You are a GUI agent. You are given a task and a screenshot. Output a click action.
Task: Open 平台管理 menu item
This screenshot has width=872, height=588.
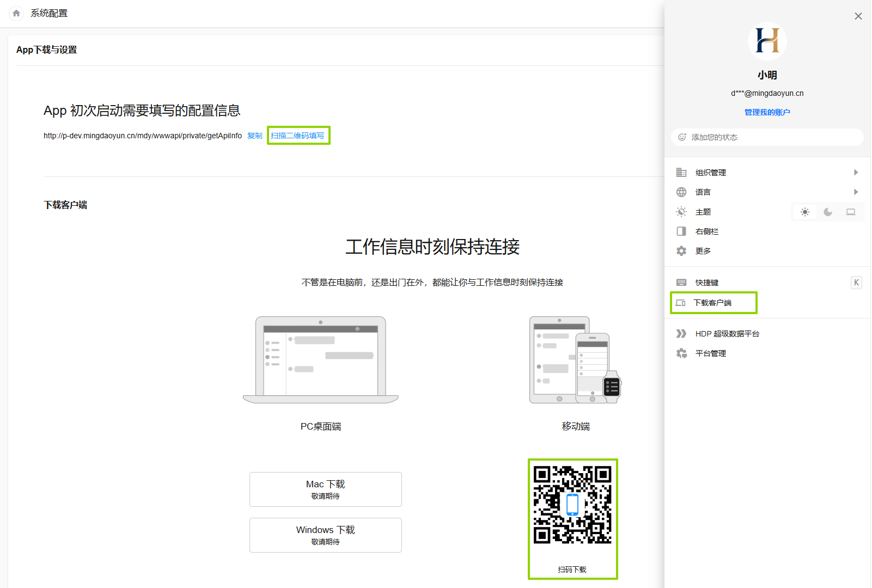[767, 353]
